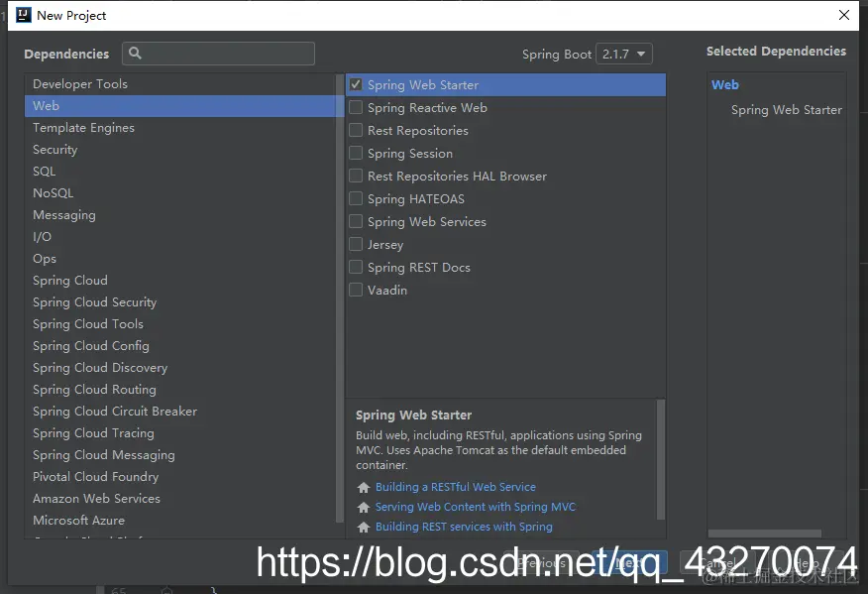Image resolution: width=868 pixels, height=594 pixels.
Task: Click the IntelliJ logo in the title bar
Action: tap(24, 15)
